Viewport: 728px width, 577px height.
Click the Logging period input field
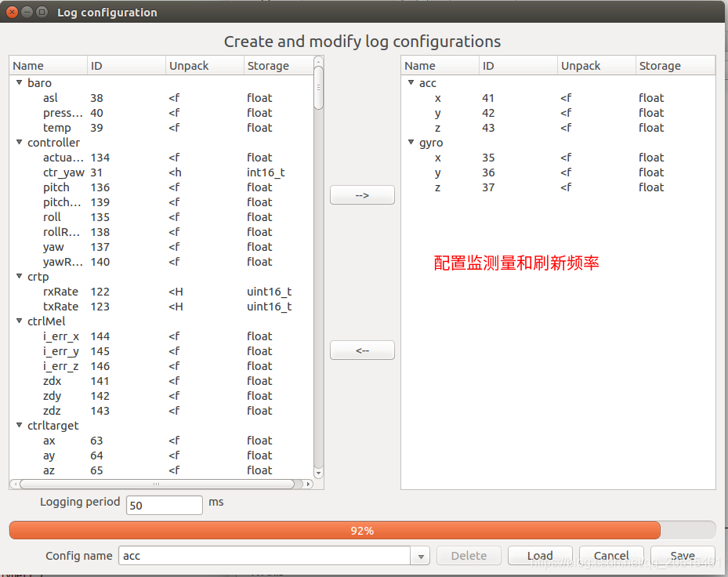point(165,506)
